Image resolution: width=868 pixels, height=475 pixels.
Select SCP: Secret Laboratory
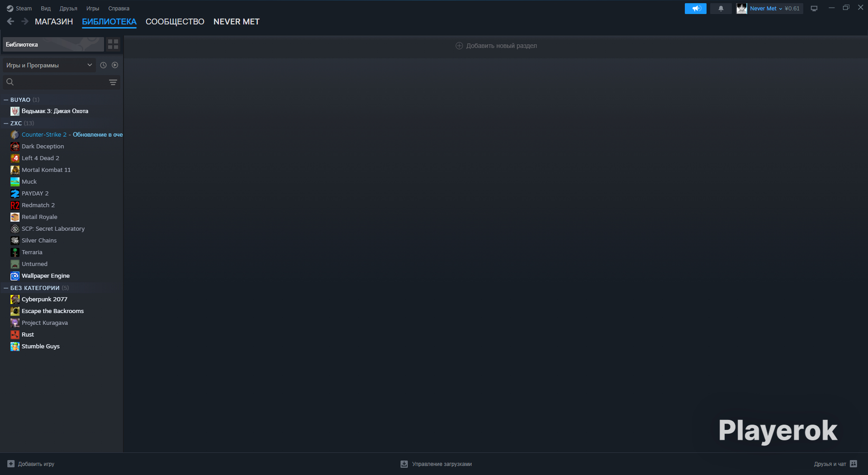(x=53, y=228)
